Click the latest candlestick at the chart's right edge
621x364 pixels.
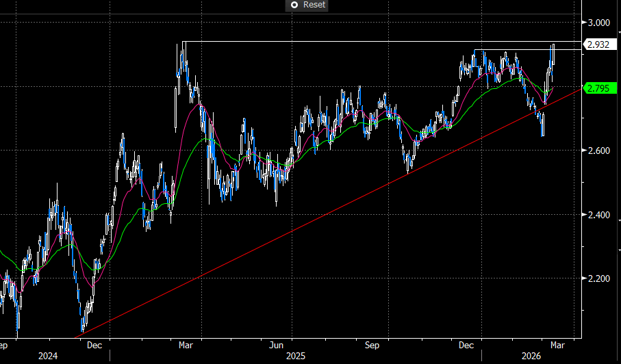click(x=553, y=55)
